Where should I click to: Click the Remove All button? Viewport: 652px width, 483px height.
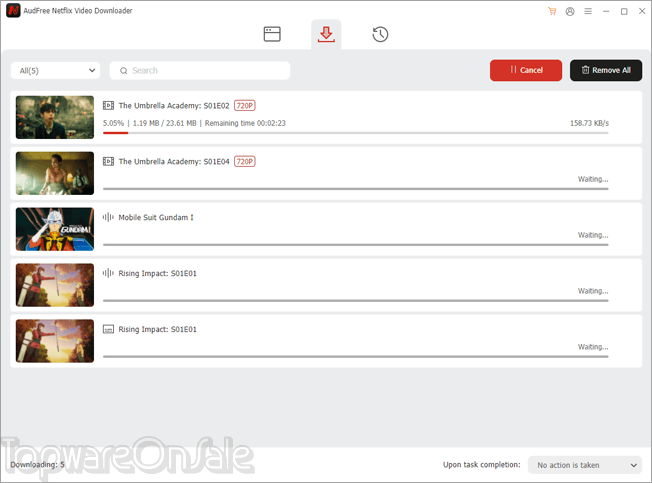click(606, 70)
